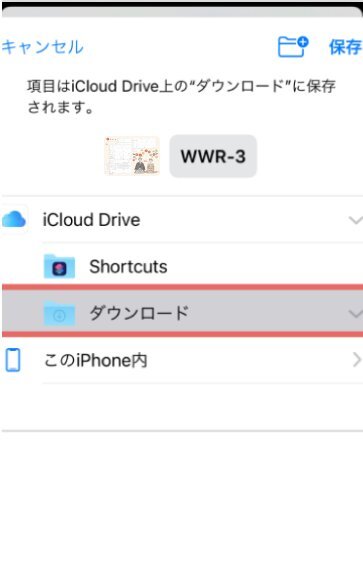Select the Shortcuts folder icon
This screenshot has height=576, width=363.
pyautogui.click(x=60, y=266)
